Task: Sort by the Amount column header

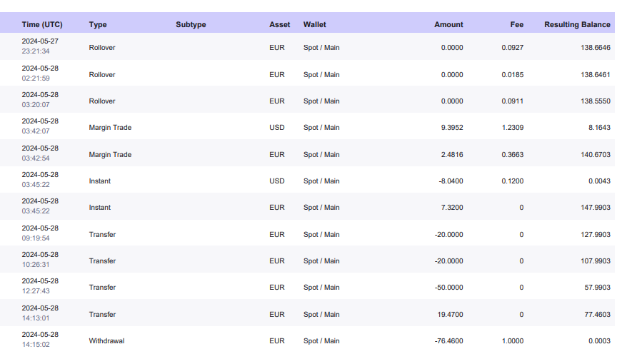Action: tap(448, 24)
